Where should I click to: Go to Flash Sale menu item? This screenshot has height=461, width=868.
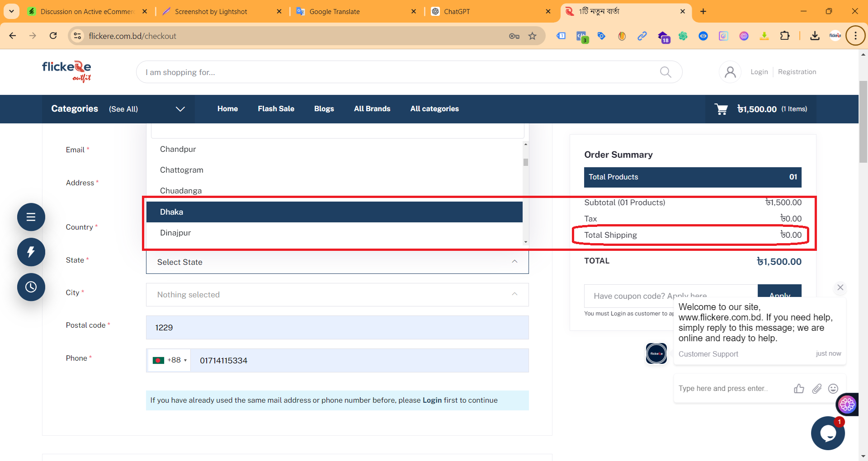pos(276,109)
